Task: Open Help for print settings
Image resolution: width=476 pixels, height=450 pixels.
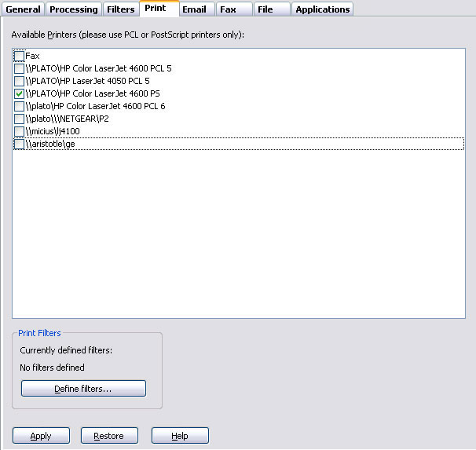Action: coord(180,436)
